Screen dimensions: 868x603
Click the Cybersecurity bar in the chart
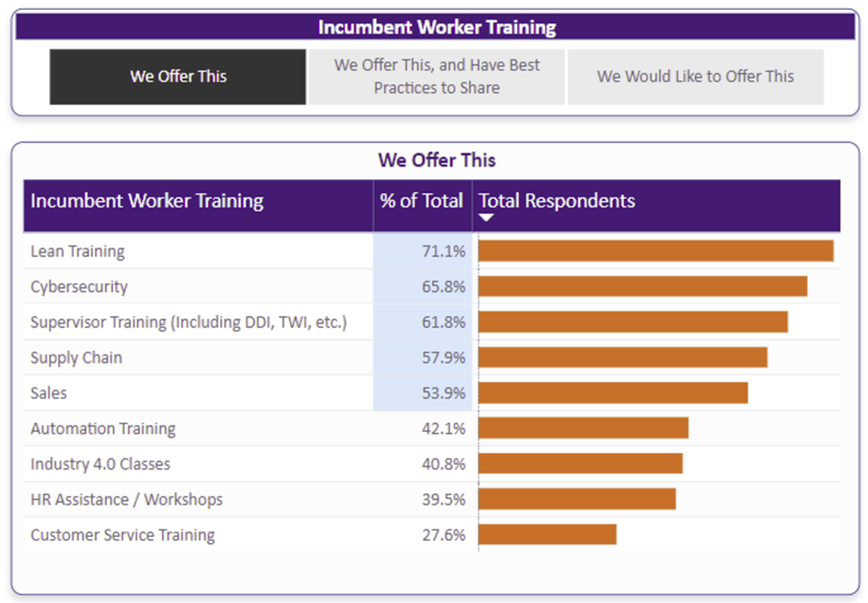click(642, 286)
